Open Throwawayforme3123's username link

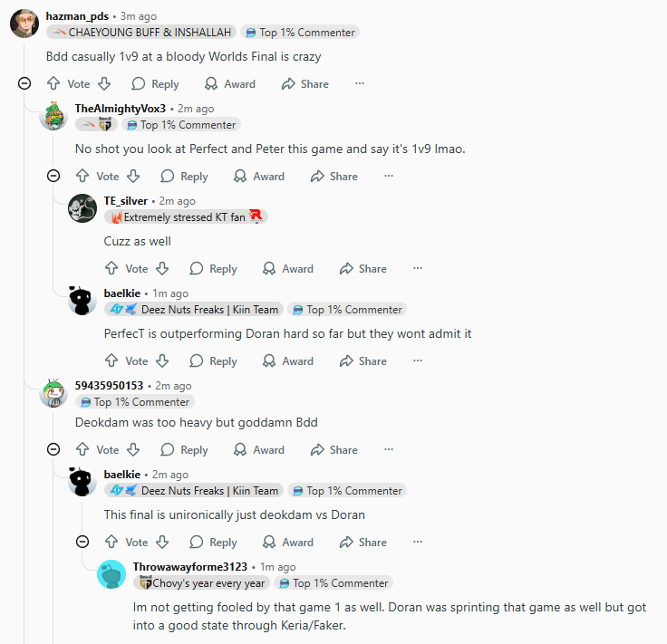click(189, 567)
